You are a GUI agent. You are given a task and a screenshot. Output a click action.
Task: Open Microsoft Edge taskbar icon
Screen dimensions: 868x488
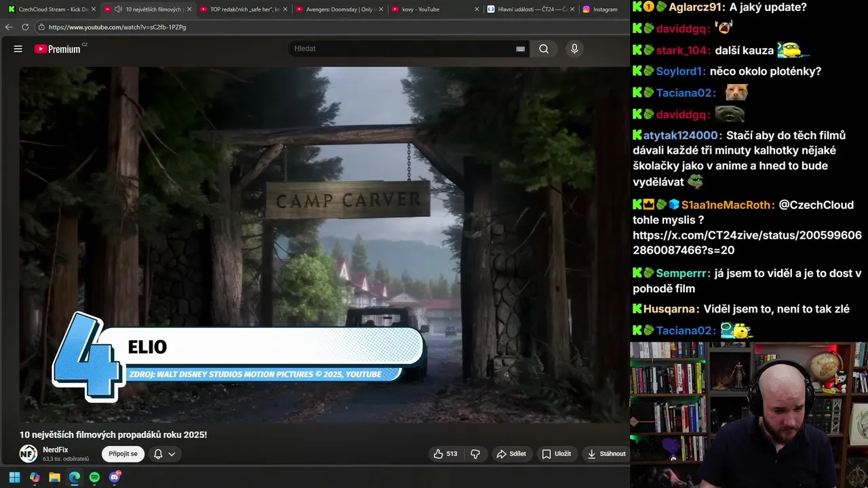pyautogui.click(x=75, y=477)
